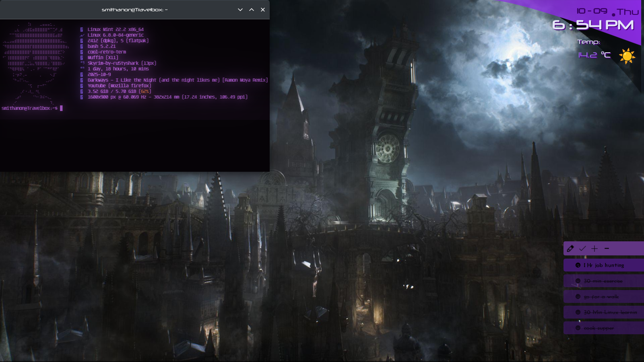
Task: Click the pencil edit icon in to-do widget
Action: (x=570, y=249)
